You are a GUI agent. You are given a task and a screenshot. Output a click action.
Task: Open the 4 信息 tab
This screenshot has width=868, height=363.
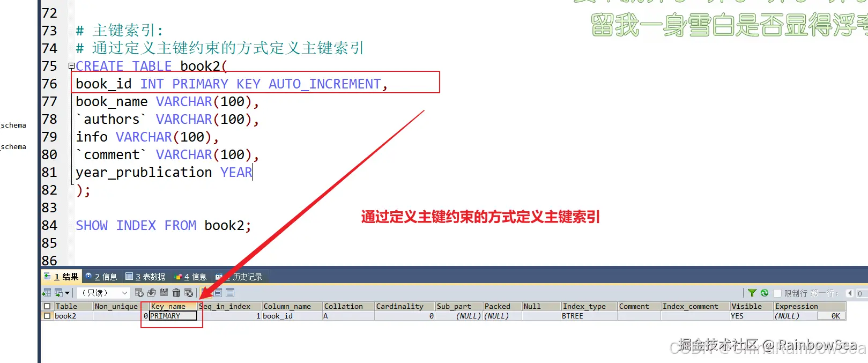pyautogui.click(x=191, y=277)
